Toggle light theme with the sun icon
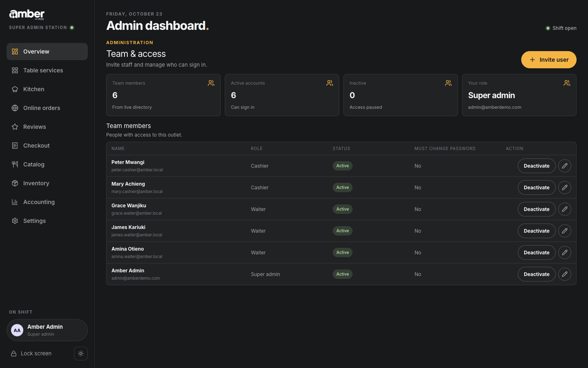 pos(81,354)
